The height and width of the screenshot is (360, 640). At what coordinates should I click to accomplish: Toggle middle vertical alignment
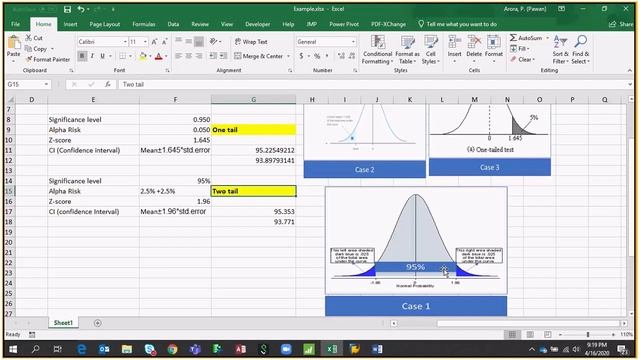[x=188, y=41]
